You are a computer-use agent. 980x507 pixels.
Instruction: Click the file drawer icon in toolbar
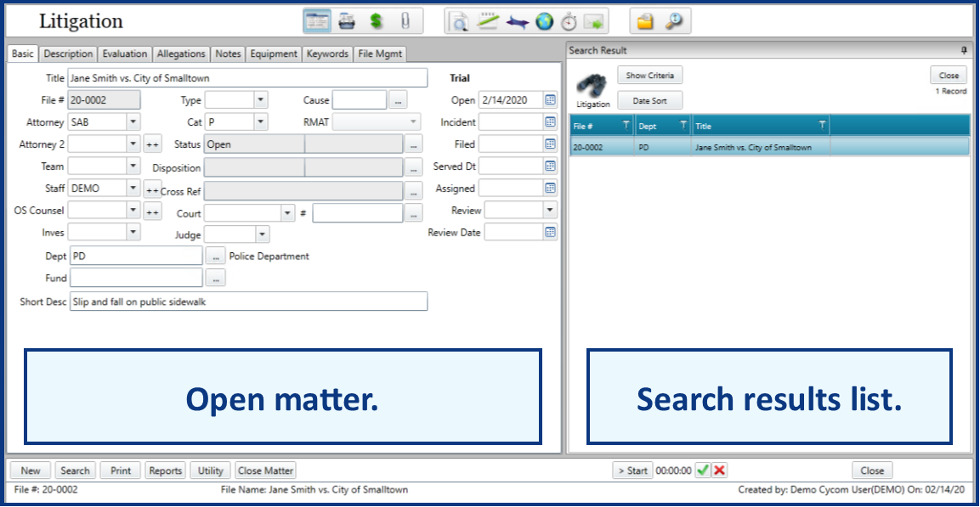tap(346, 20)
